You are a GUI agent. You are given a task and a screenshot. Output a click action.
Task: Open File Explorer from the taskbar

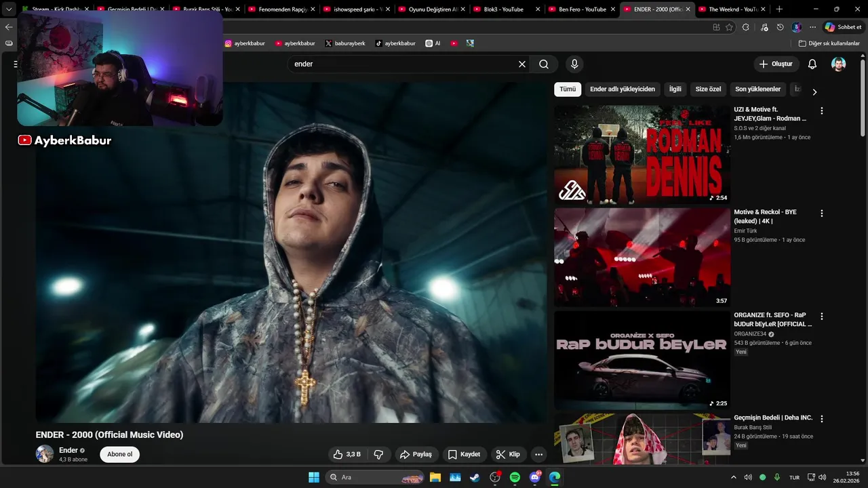tap(435, 477)
